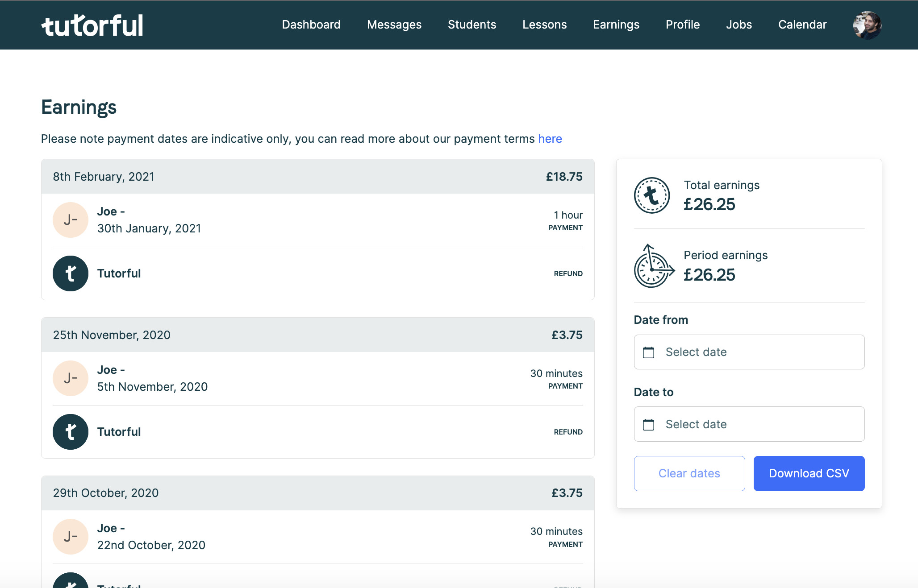This screenshot has width=918, height=588.
Task: Click the 22nd October, 2020 lesson date
Action: tap(151, 545)
